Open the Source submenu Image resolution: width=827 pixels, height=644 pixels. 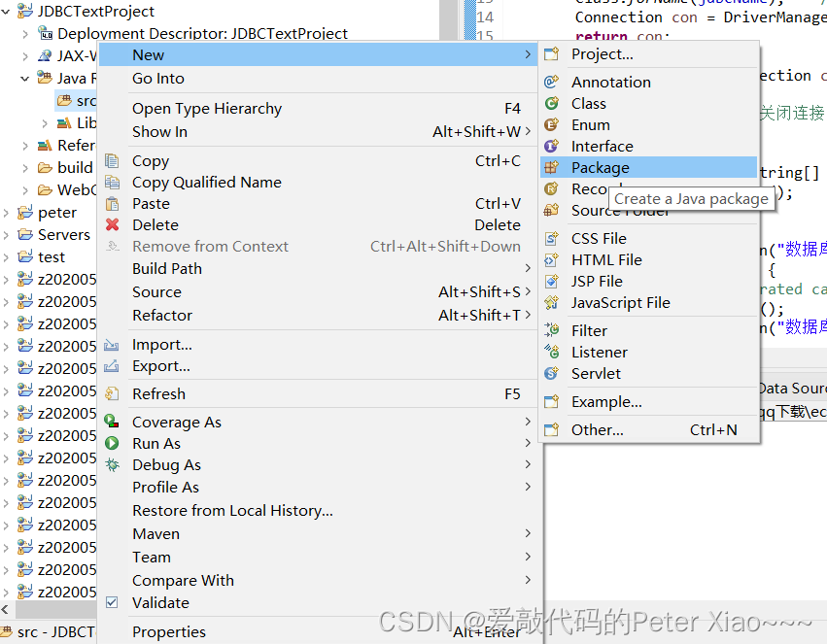click(x=318, y=292)
